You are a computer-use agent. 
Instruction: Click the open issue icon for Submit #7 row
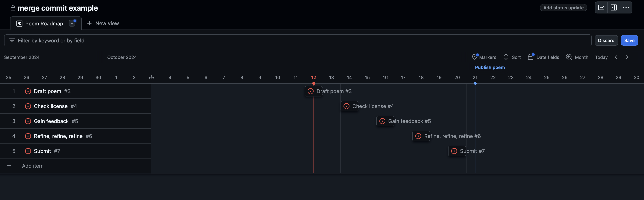click(x=28, y=151)
